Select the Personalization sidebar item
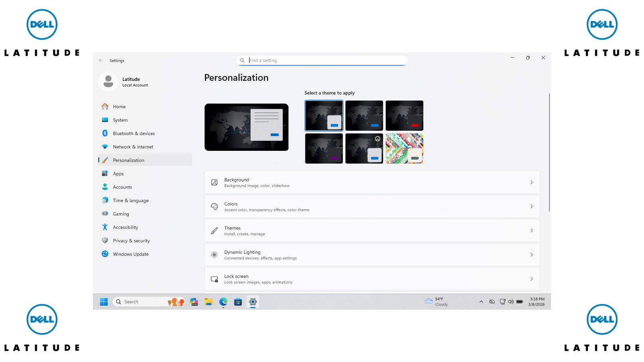 tap(145, 160)
